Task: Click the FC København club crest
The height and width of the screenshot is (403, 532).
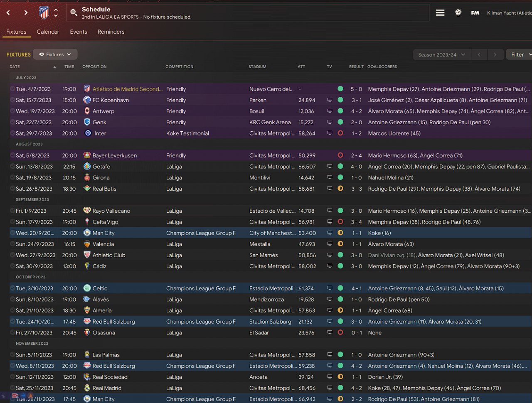Action: 87,100
